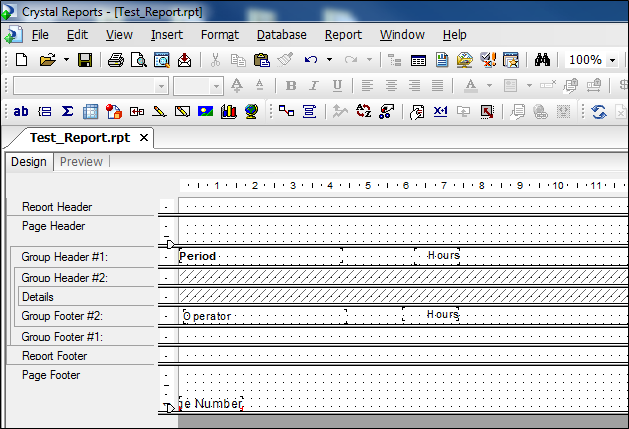Select the Page Number field in Page Footer

coord(211,403)
